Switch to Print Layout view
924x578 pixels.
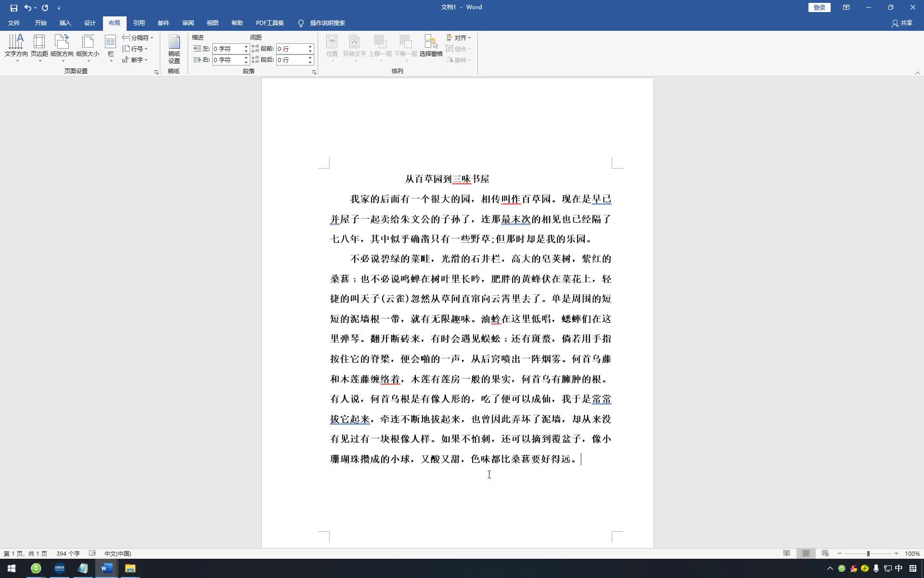(806, 553)
